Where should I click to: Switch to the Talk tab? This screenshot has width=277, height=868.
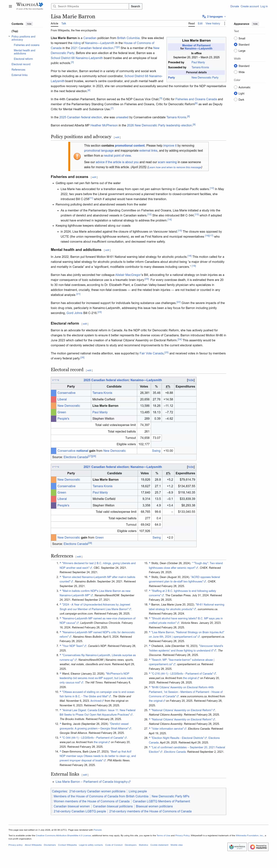click(64, 24)
